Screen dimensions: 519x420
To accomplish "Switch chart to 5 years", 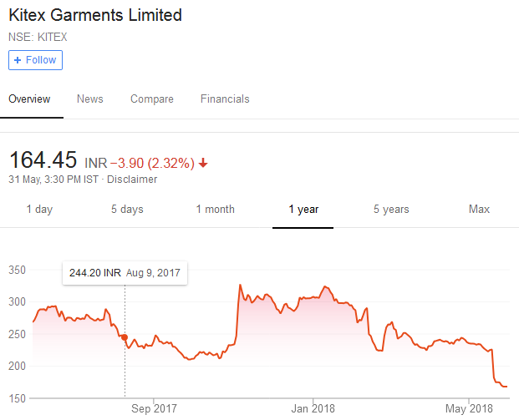I will tap(391, 210).
